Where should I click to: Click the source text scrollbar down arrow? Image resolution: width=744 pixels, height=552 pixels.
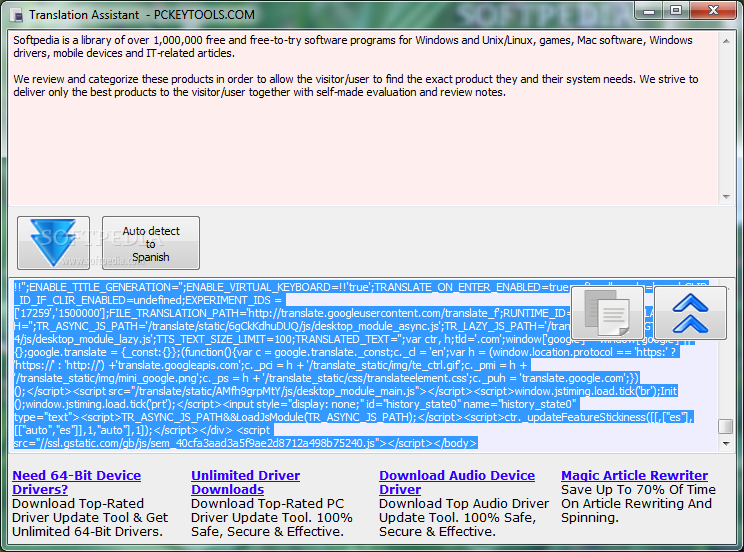point(726,196)
